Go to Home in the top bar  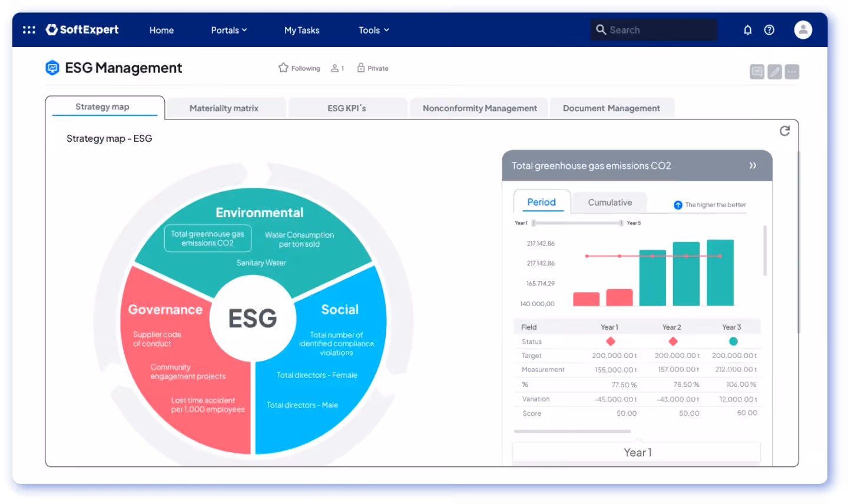161,30
